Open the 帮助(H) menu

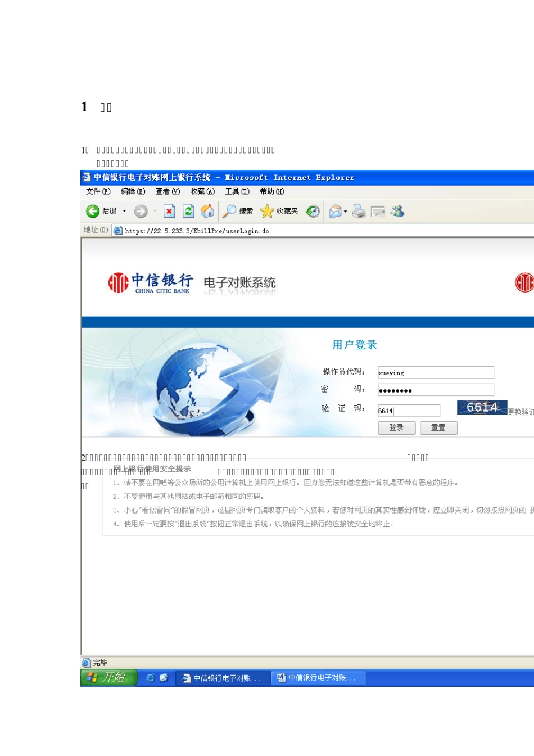coord(272,191)
